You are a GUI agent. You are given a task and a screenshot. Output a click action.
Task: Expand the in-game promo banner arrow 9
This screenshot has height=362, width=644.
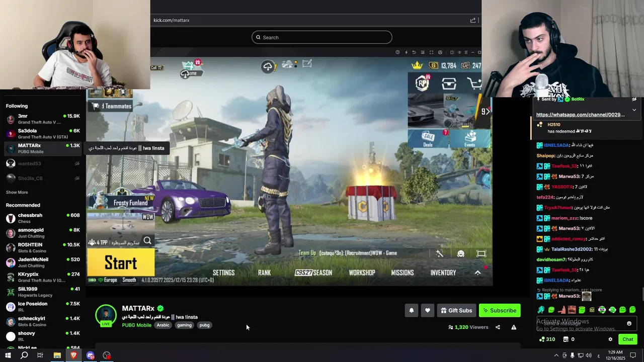click(x=486, y=112)
